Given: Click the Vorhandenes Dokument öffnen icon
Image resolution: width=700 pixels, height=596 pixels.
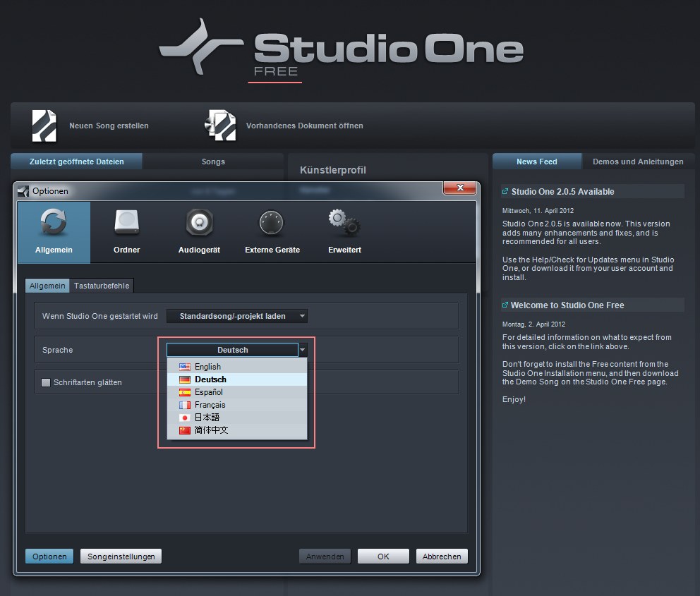Looking at the screenshot, I should 220,126.
